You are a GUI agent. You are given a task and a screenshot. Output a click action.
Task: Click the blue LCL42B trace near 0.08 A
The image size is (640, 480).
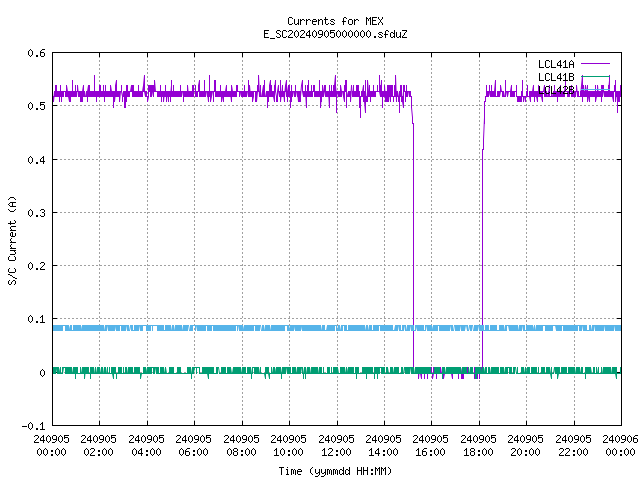pyautogui.click(x=337, y=328)
